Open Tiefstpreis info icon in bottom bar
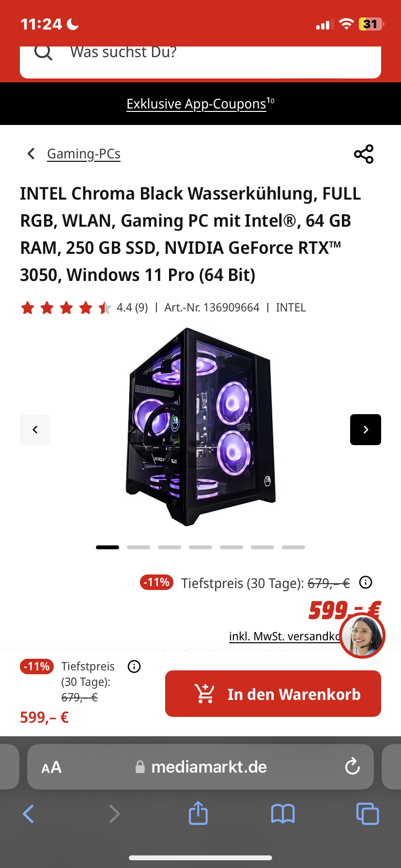Screen dimensions: 401x868 (x=134, y=666)
